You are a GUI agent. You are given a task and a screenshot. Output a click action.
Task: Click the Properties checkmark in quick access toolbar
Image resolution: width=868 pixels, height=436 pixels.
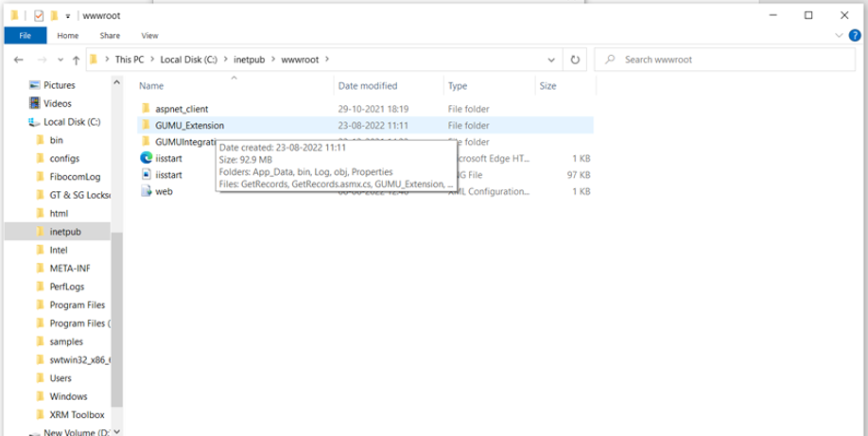(x=38, y=16)
